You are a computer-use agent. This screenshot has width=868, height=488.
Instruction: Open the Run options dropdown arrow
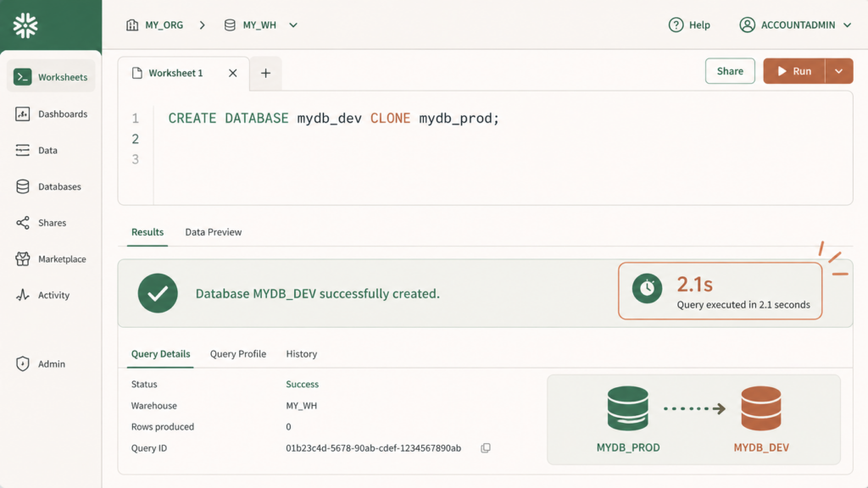[x=838, y=71]
